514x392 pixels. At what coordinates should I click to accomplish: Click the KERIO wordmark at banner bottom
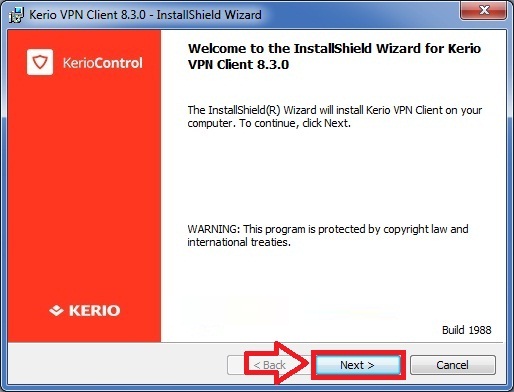tap(94, 311)
